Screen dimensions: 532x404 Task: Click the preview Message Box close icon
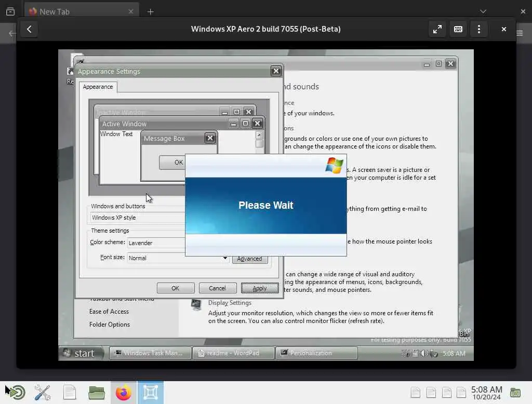(x=210, y=138)
